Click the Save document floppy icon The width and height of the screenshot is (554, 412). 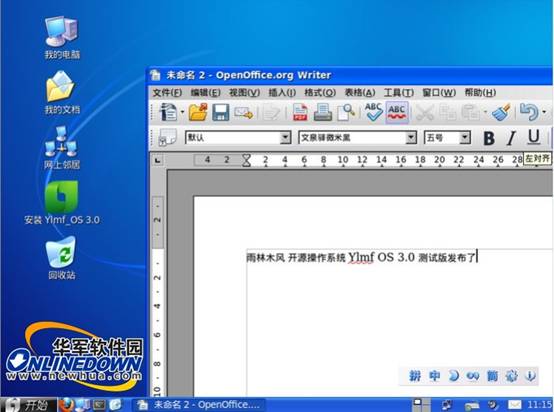[x=220, y=112]
